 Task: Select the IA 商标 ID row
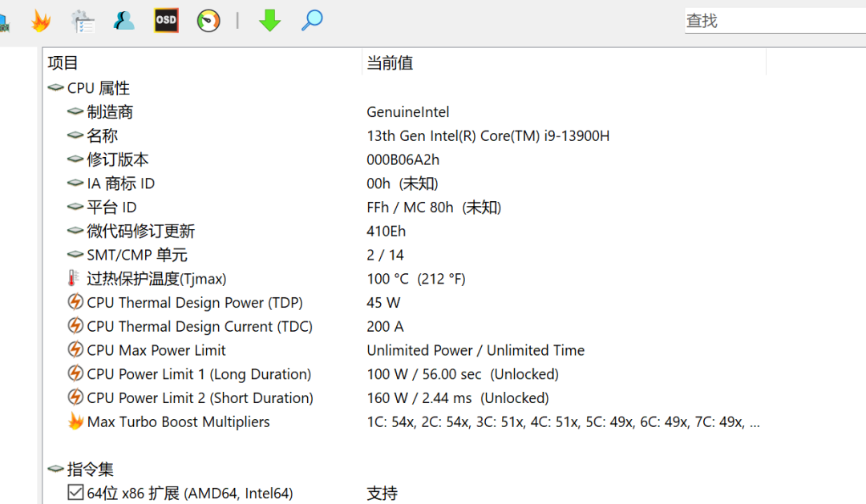pyautogui.click(x=120, y=183)
